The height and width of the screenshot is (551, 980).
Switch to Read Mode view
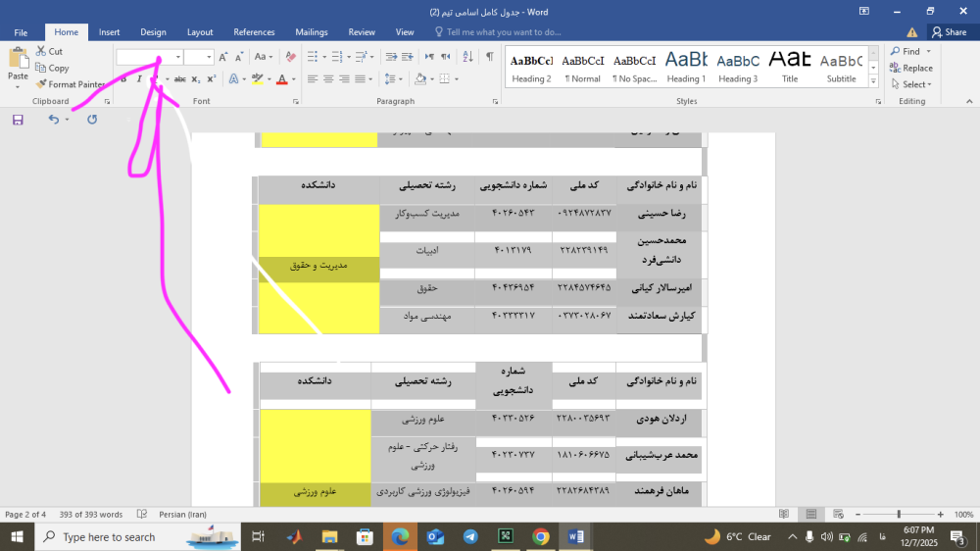[x=784, y=514]
